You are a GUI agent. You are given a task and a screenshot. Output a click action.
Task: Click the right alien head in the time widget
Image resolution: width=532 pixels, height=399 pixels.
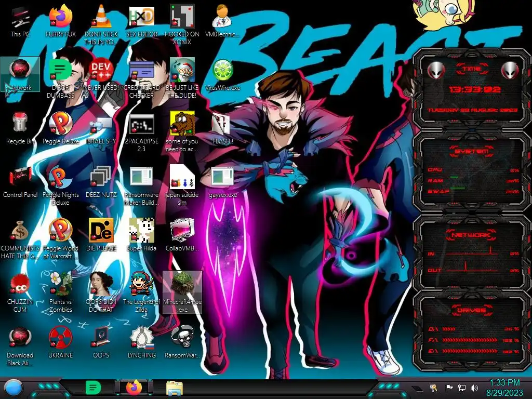(x=510, y=70)
